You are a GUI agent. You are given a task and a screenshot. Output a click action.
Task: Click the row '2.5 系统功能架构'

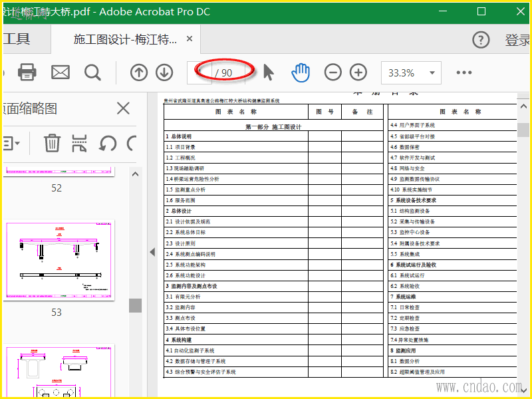pos(236,265)
